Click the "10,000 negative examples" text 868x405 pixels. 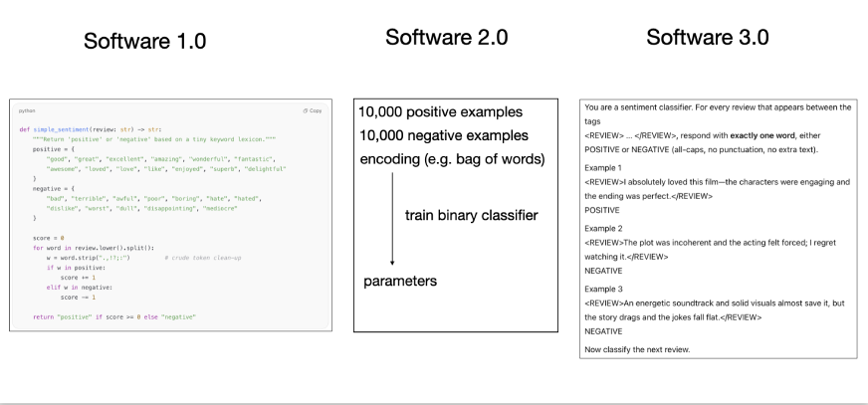[444, 135]
